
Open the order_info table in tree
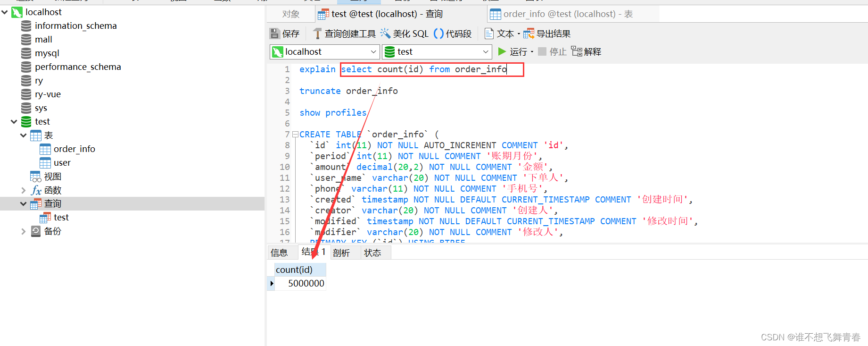click(74, 149)
